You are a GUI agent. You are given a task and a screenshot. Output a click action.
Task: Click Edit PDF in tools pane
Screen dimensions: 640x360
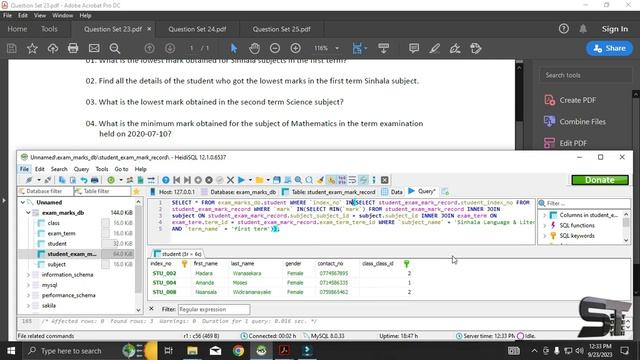click(566, 143)
